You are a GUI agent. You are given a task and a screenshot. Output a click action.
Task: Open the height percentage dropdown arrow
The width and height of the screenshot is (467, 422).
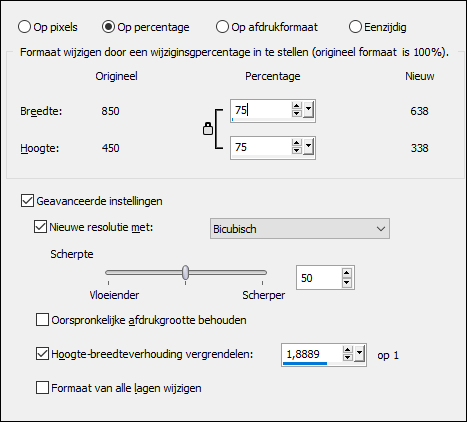pos(308,147)
